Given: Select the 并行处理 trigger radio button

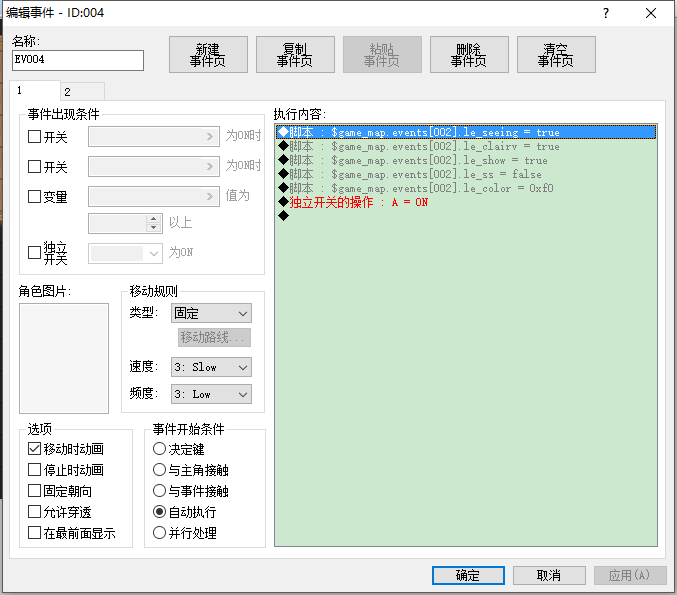Looking at the screenshot, I should [x=159, y=533].
